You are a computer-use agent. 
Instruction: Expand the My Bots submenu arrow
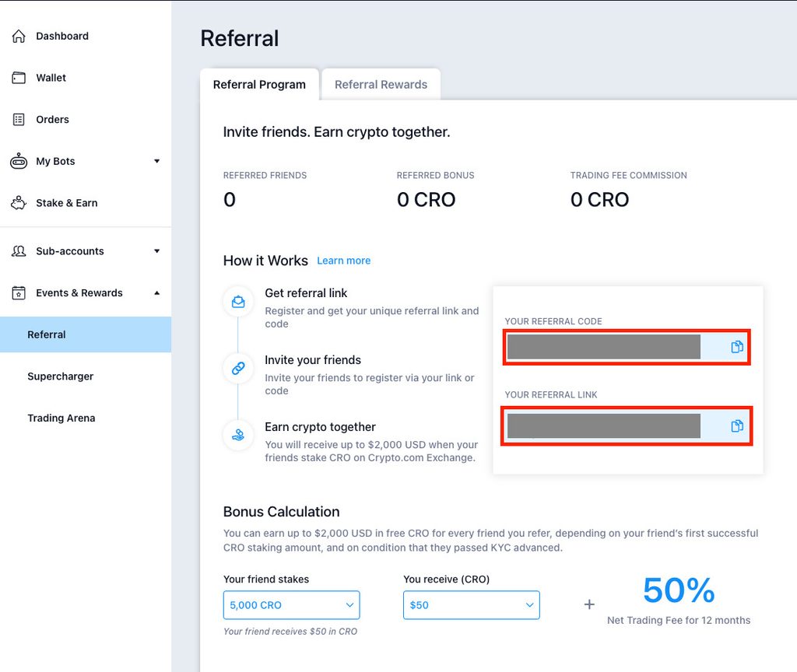[x=157, y=161]
